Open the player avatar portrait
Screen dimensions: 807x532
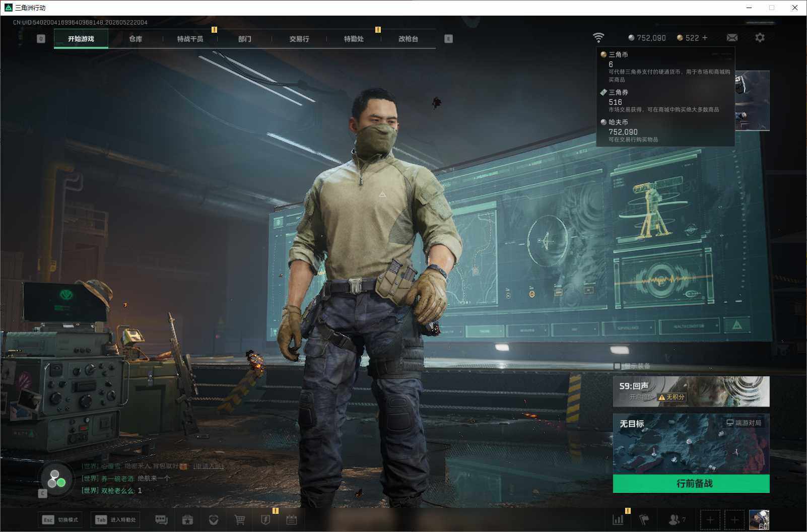[x=759, y=520]
